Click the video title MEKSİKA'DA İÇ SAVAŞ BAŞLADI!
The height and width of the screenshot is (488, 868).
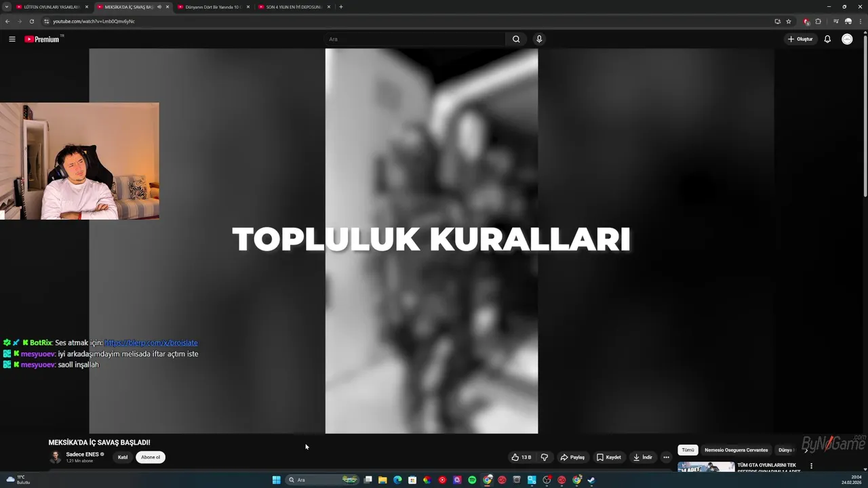(99, 443)
